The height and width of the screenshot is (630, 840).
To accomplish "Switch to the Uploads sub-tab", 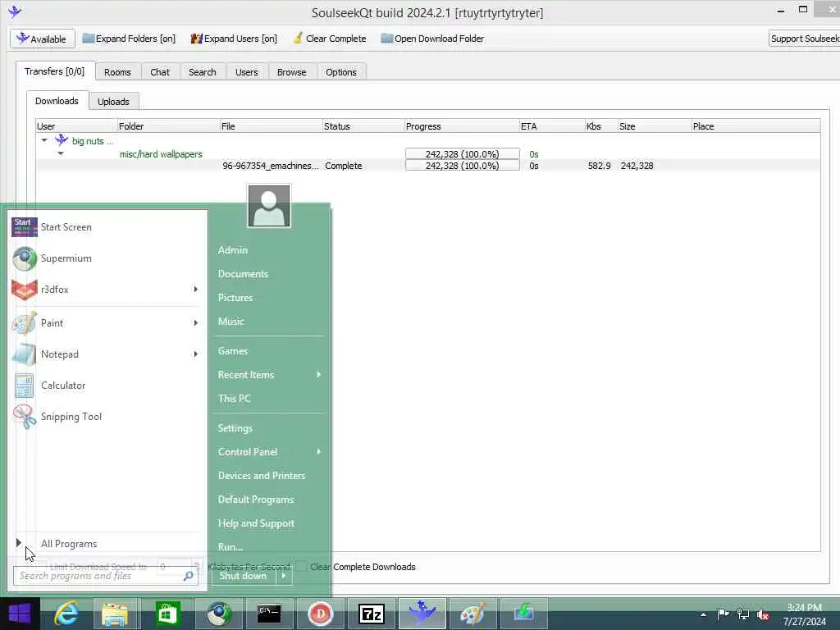I will (x=113, y=101).
